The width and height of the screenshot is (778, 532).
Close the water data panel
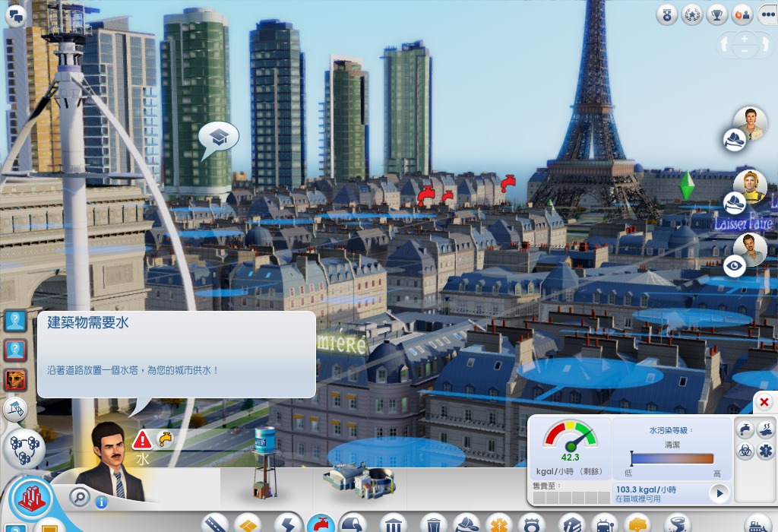pos(764,402)
